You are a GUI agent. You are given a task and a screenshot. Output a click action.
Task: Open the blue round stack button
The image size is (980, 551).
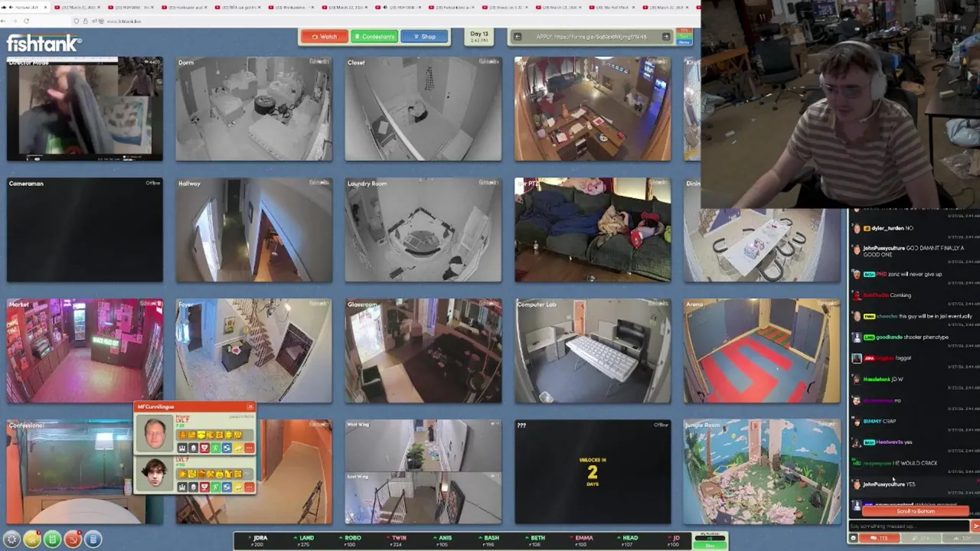93,540
